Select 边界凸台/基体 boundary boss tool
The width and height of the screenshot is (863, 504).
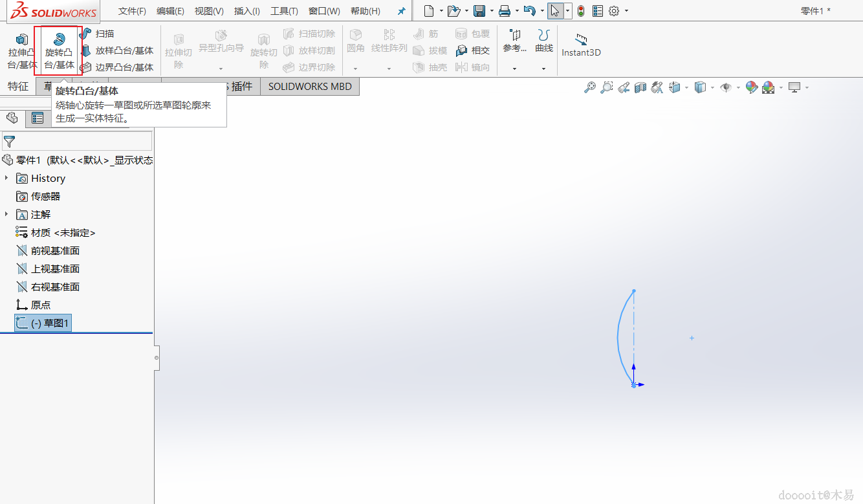tap(116, 67)
